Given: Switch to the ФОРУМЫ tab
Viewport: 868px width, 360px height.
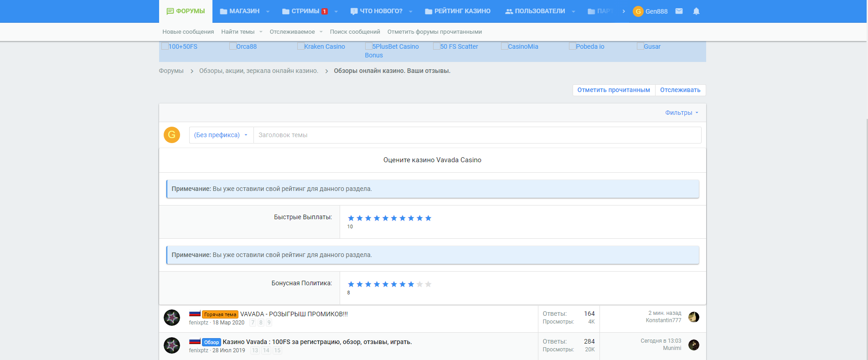Looking at the screenshot, I should pos(186,11).
